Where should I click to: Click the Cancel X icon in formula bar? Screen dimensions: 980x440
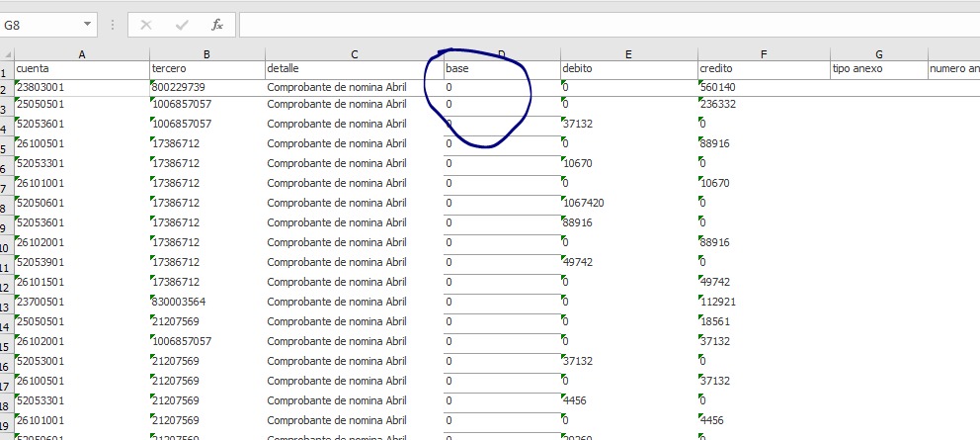146,25
